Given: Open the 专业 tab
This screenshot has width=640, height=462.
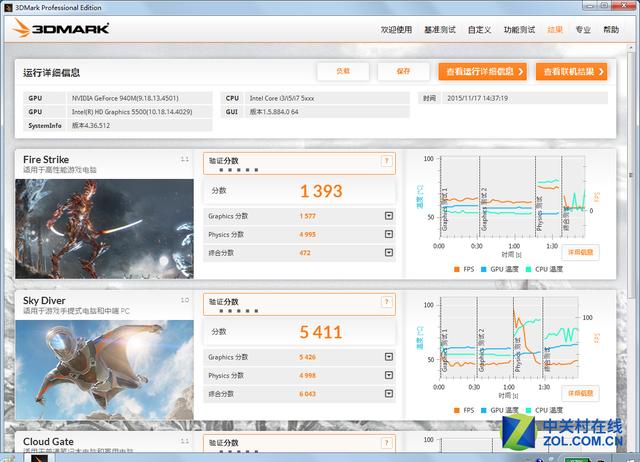Looking at the screenshot, I should (x=583, y=30).
